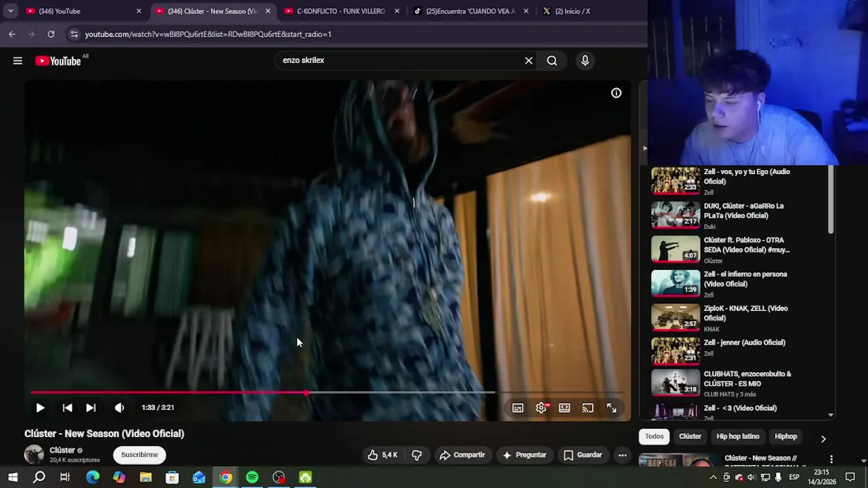Viewport: 868px width, 488px height.
Task: Open options for 'Clúster - New Season //' suggestion
Action: tap(831, 460)
